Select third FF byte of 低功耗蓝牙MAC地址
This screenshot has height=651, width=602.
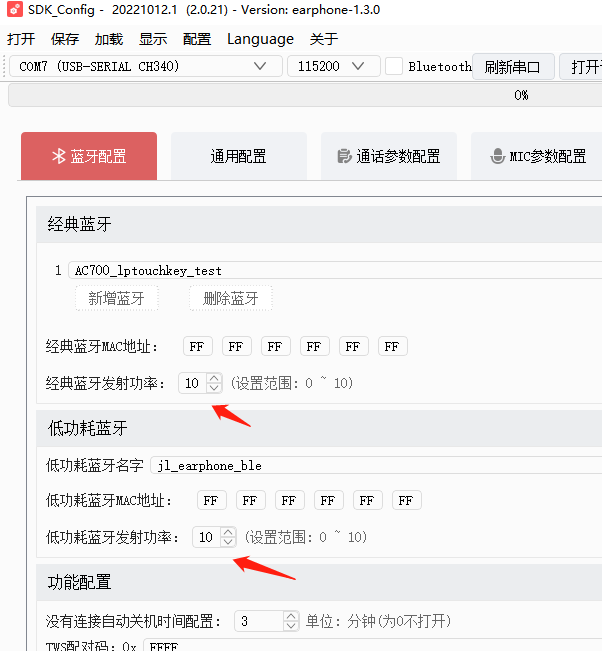click(290, 500)
